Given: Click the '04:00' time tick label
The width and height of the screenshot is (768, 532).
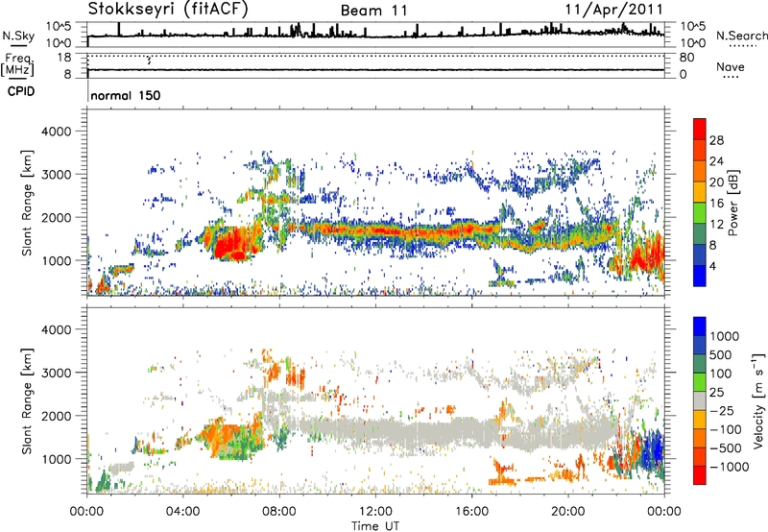Looking at the screenshot, I should 183,512.
